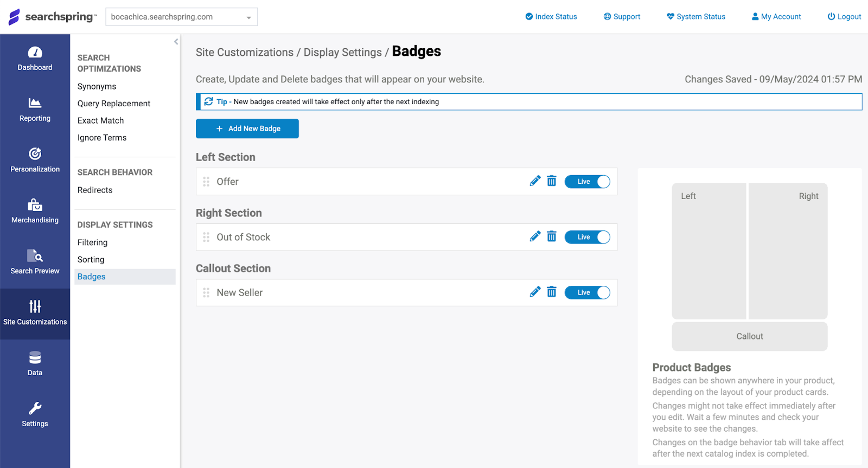Switch to the Sorting settings page
This screenshot has width=868, height=468.
tap(91, 259)
